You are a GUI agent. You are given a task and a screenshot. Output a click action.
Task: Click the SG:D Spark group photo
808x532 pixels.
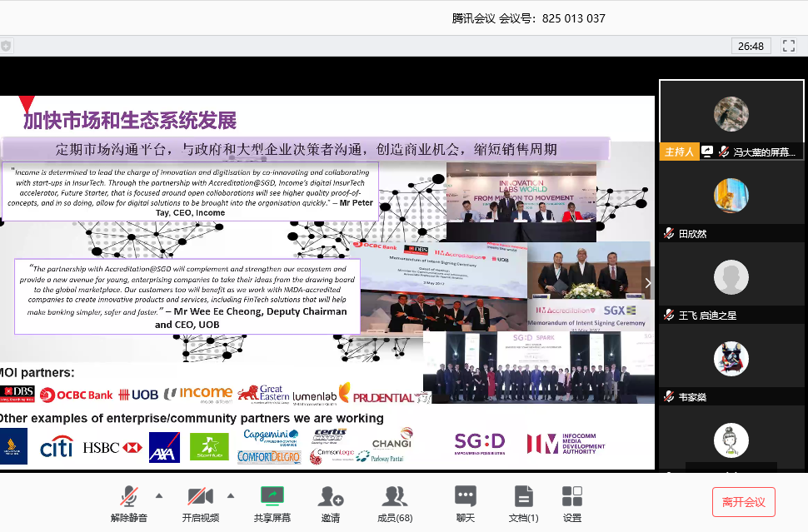(x=538, y=367)
